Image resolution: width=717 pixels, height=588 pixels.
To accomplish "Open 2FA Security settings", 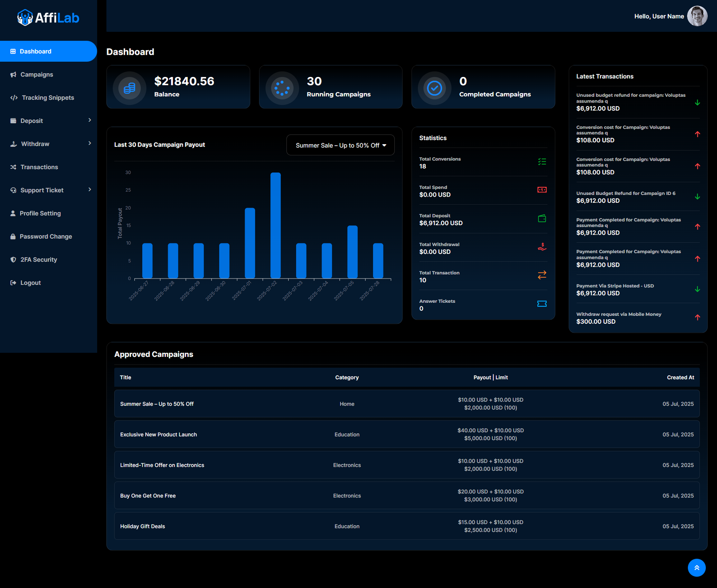I will (39, 260).
